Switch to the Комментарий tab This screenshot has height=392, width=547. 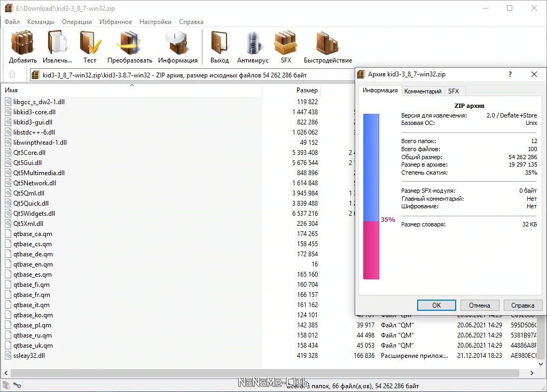(x=423, y=91)
